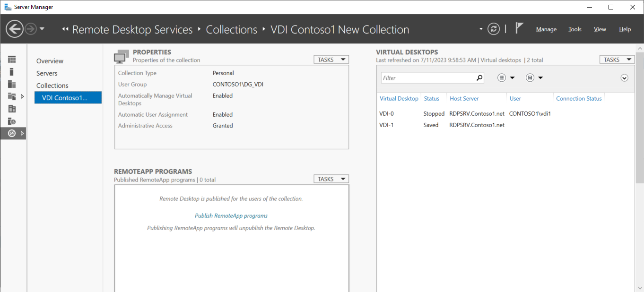
Task: Click RDPSRV.Contoso1.net host in VDI-1 row
Action: click(477, 125)
